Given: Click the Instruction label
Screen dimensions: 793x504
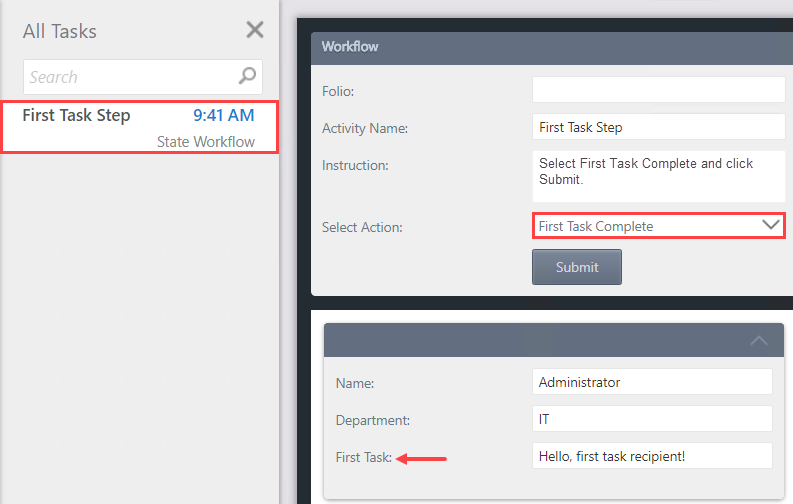Looking at the screenshot, I should (x=355, y=165).
